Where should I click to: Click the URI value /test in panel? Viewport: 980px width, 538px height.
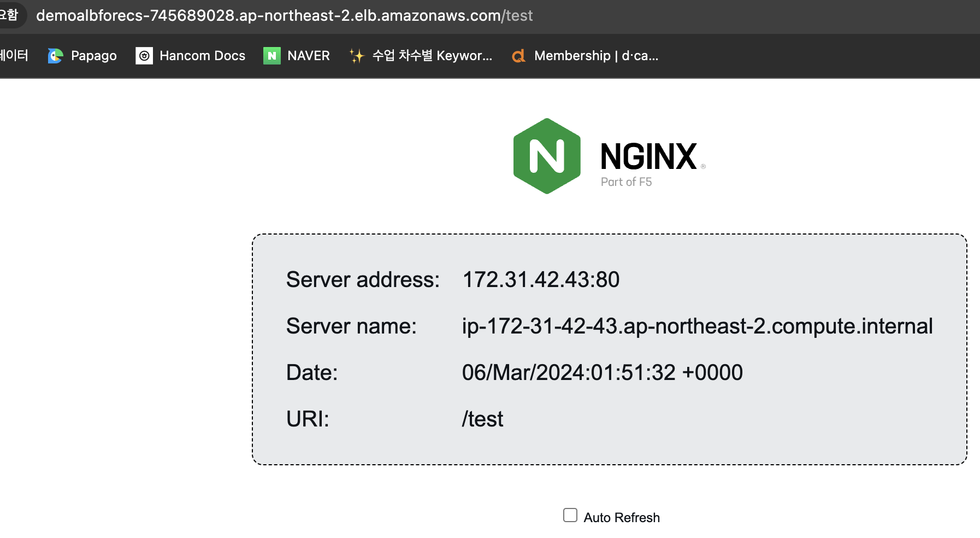(x=482, y=419)
